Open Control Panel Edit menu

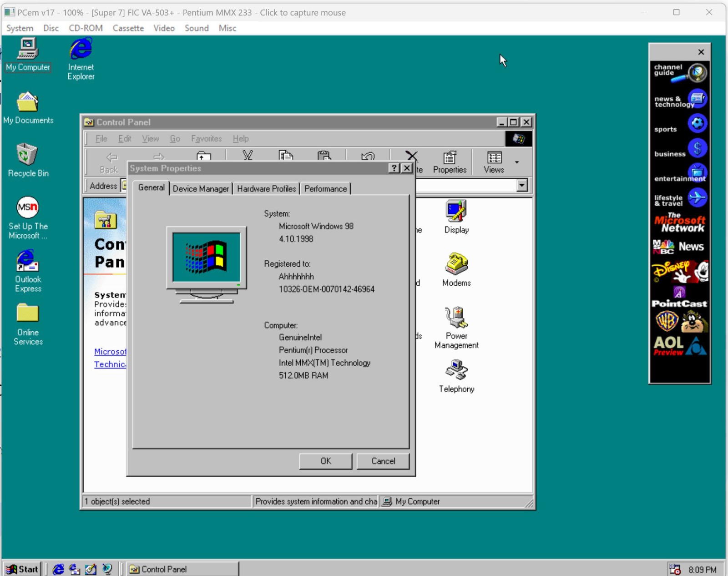pos(124,139)
